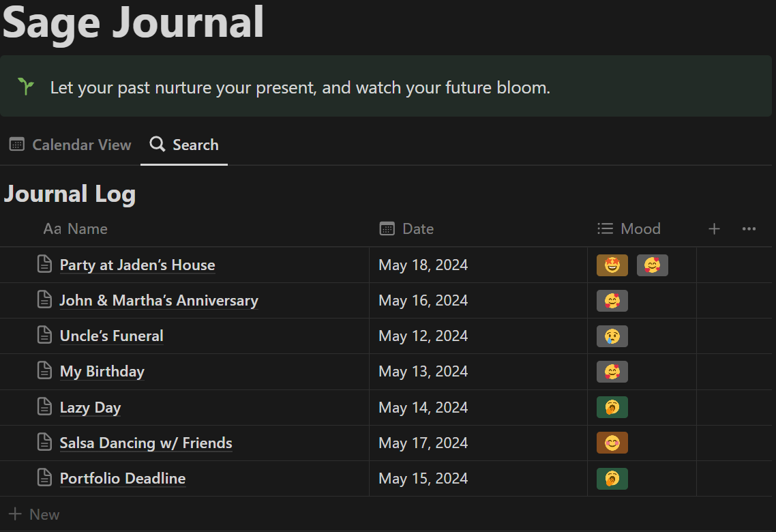Open the Uncle's Funeral entry
Viewport: 776px width, 532px height.
pyautogui.click(x=111, y=336)
